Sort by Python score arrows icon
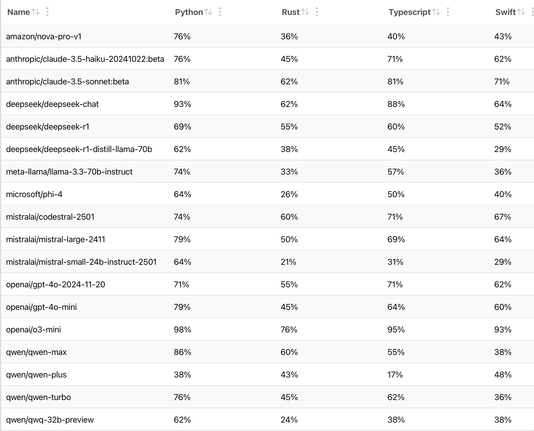Screen dimensions: 534x431 pyautogui.click(x=208, y=12)
